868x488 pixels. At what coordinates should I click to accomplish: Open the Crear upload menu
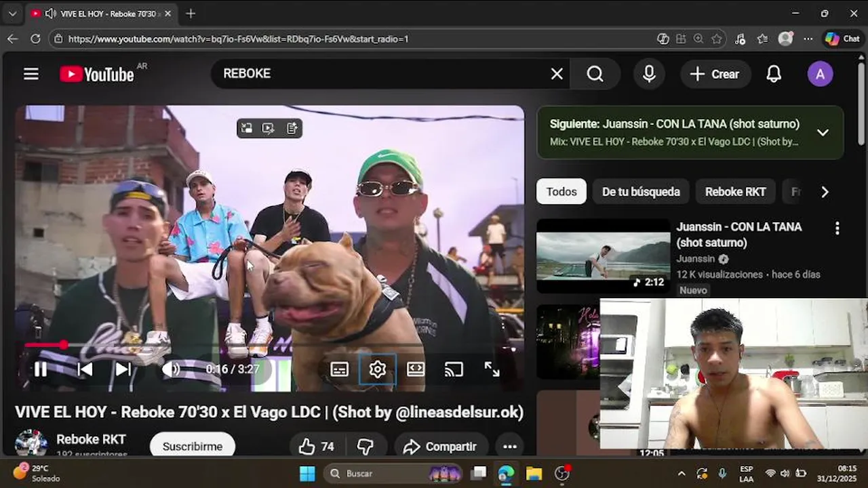(x=715, y=74)
